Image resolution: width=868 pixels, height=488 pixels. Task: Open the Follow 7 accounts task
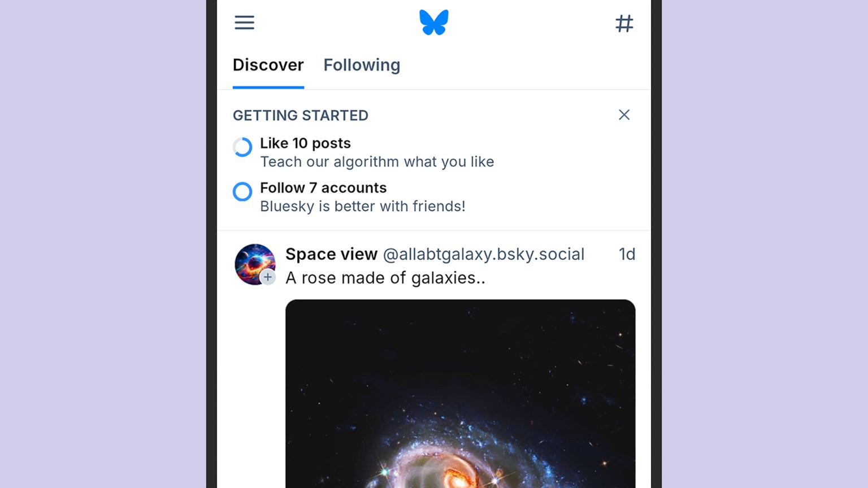point(323,188)
